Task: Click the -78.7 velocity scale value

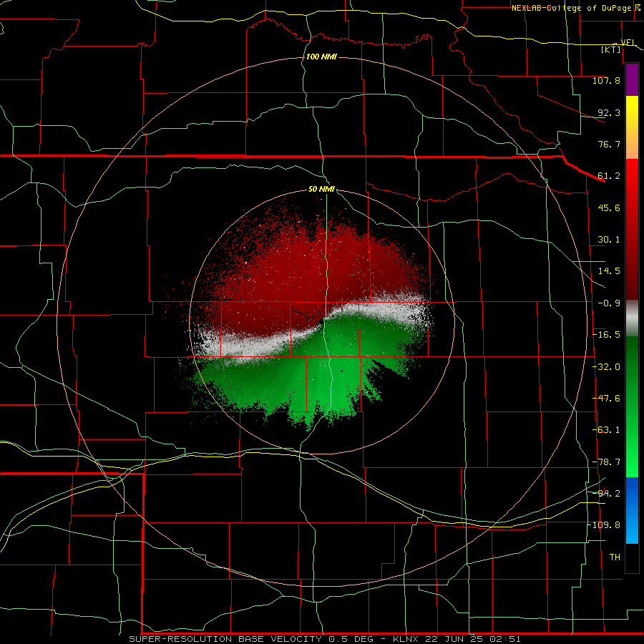Action: (x=606, y=462)
